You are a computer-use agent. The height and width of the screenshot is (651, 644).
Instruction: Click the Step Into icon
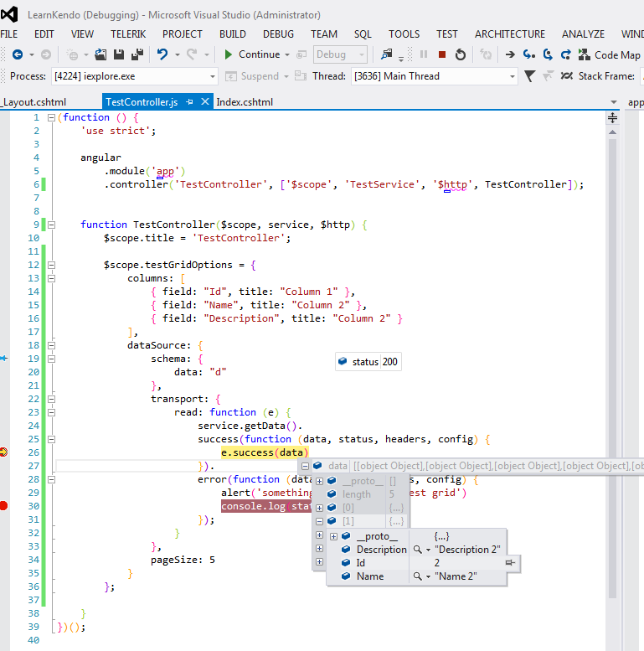coord(528,54)
